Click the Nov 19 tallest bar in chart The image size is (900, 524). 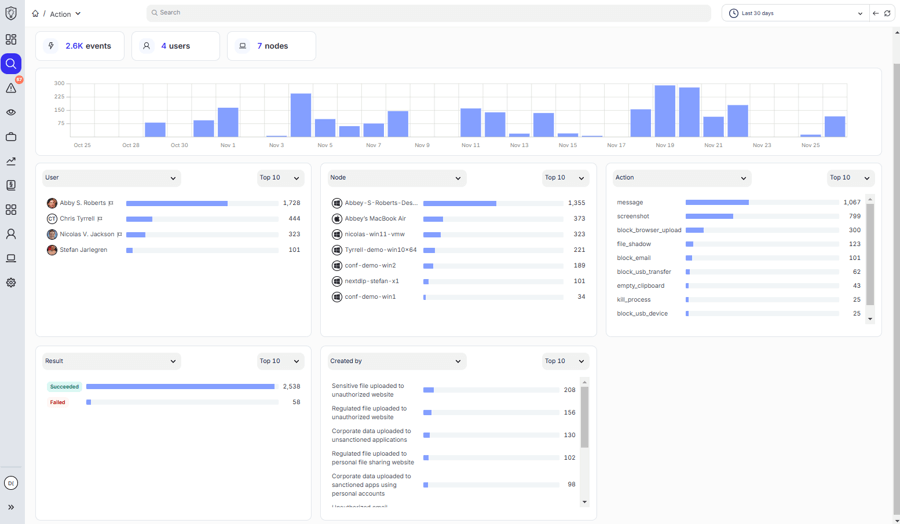665,111
